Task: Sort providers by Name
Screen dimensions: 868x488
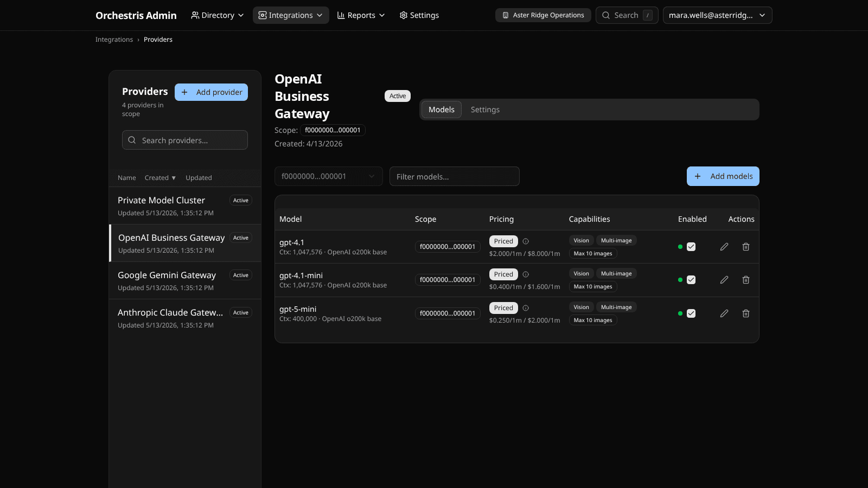Action: (127, 178)
